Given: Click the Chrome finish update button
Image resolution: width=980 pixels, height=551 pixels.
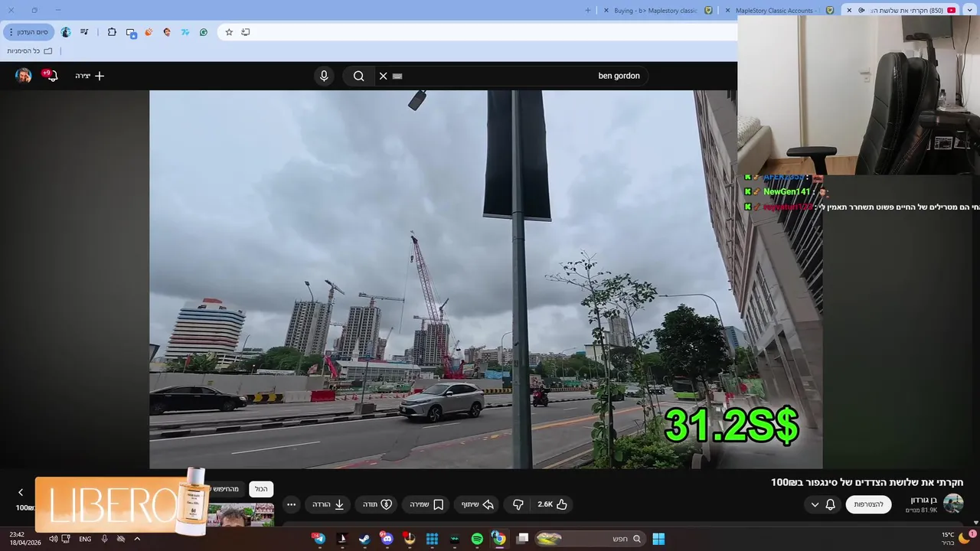Looking at the screenshot, I should [28, 32].
